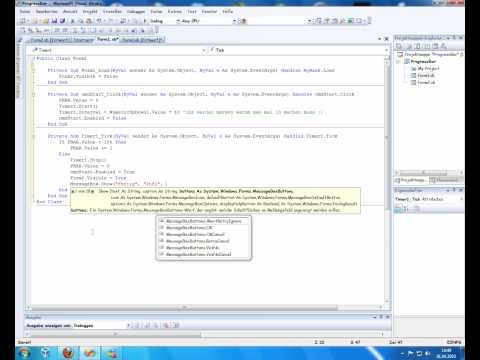
Task: Open Firefox from the taskbar
Action: 68,353
